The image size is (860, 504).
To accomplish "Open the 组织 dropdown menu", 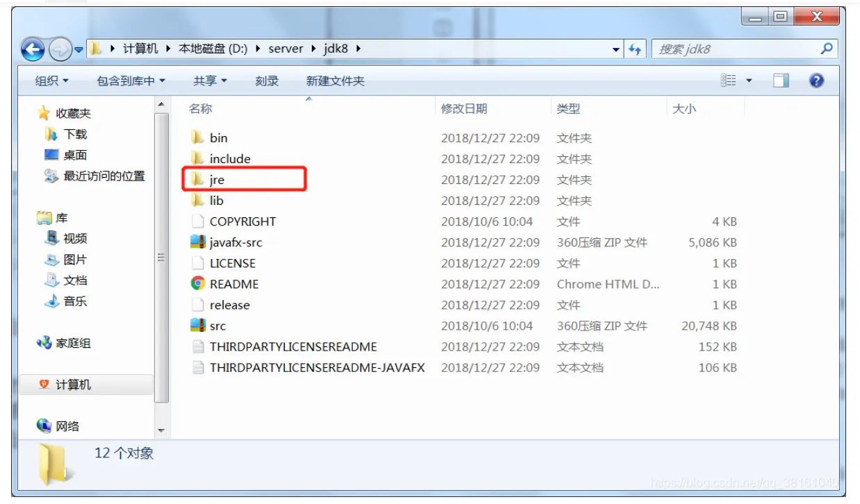I will click(52, 81).
